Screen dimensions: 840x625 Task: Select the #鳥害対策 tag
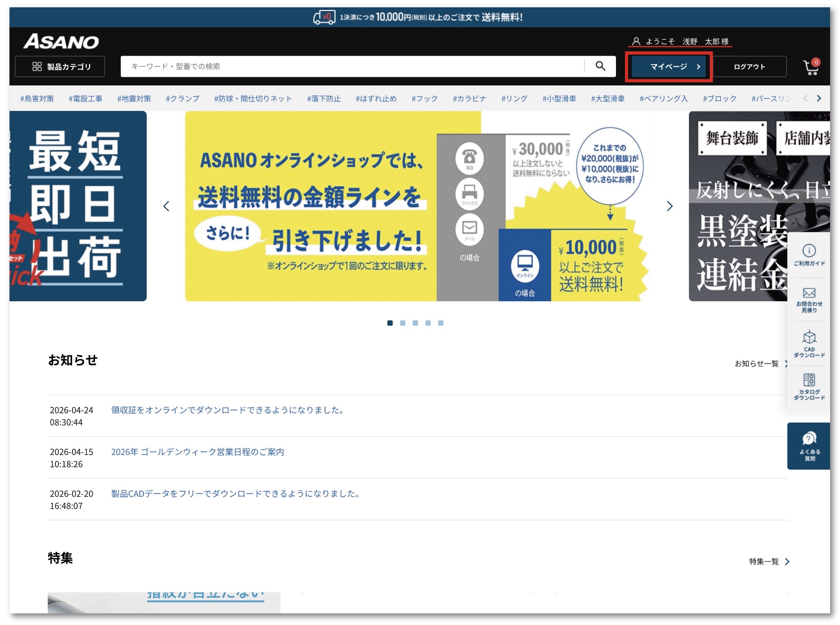coord(37,98)
